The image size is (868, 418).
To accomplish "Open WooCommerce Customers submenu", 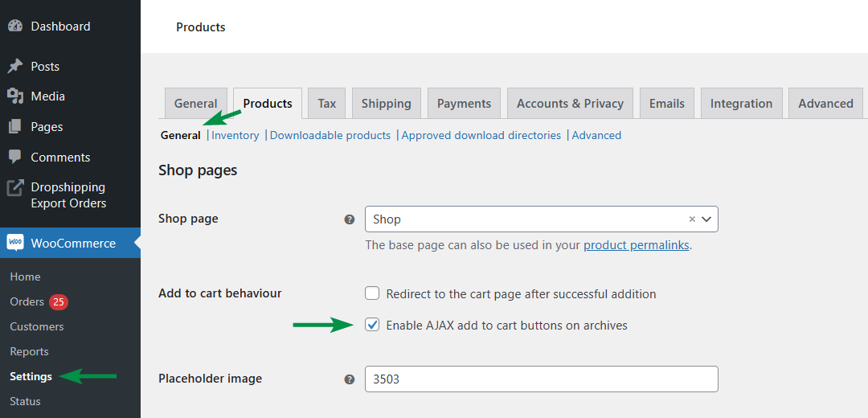I will (x=36, y=326).
